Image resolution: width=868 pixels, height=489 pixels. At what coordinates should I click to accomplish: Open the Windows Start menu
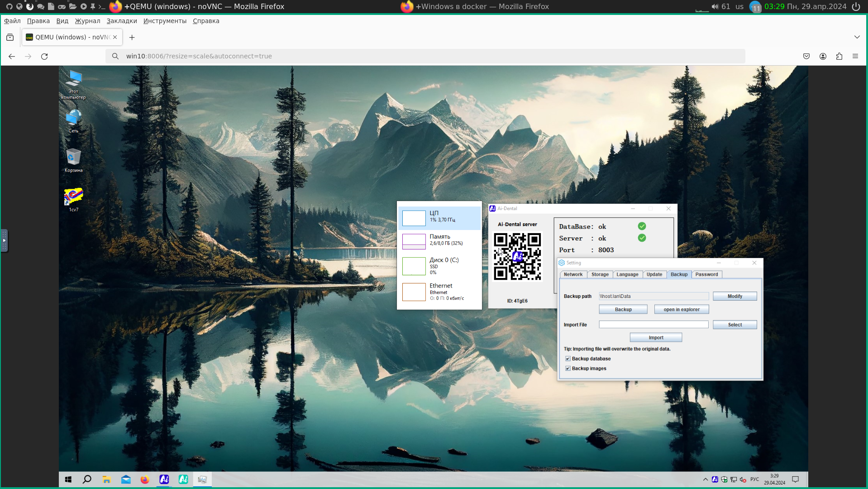(68, 479)
